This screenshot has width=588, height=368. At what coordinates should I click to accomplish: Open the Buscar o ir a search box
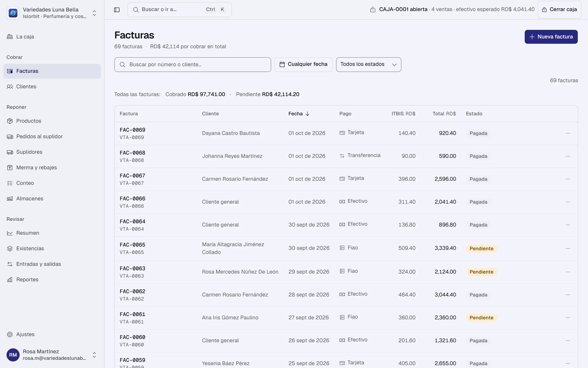click(179, 10)
